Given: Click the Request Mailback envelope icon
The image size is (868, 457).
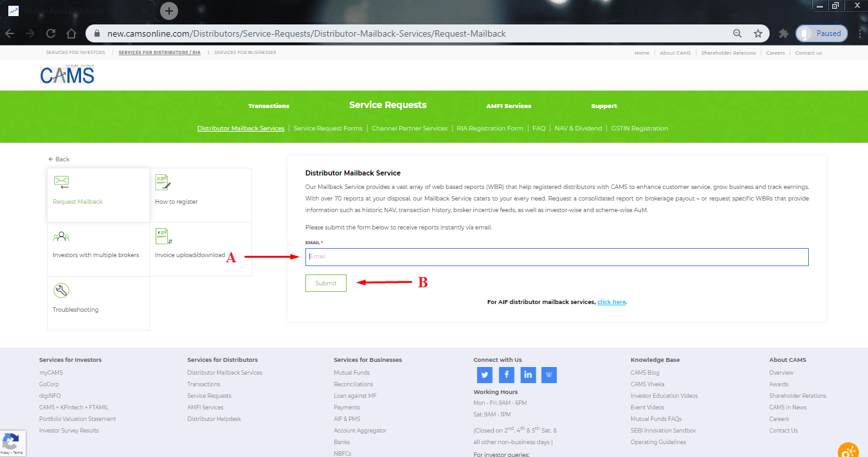Looking at the screenshot, I should (x=61, y=182).
